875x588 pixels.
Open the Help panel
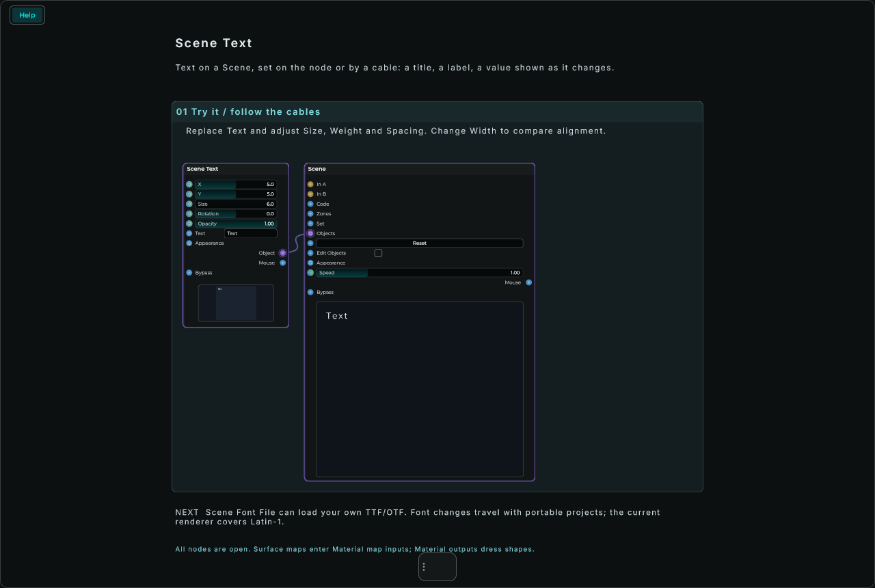click(x=27, y=15)
